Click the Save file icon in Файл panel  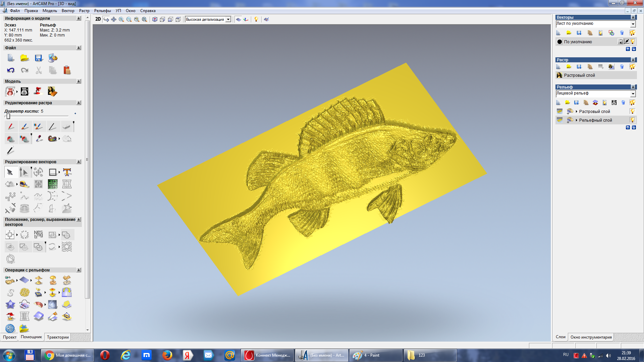(39, 58)
